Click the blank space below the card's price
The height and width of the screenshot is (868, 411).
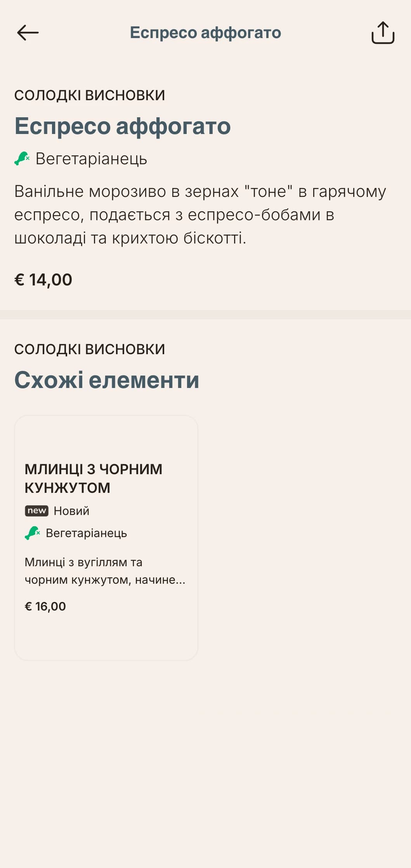coord(106,637)
